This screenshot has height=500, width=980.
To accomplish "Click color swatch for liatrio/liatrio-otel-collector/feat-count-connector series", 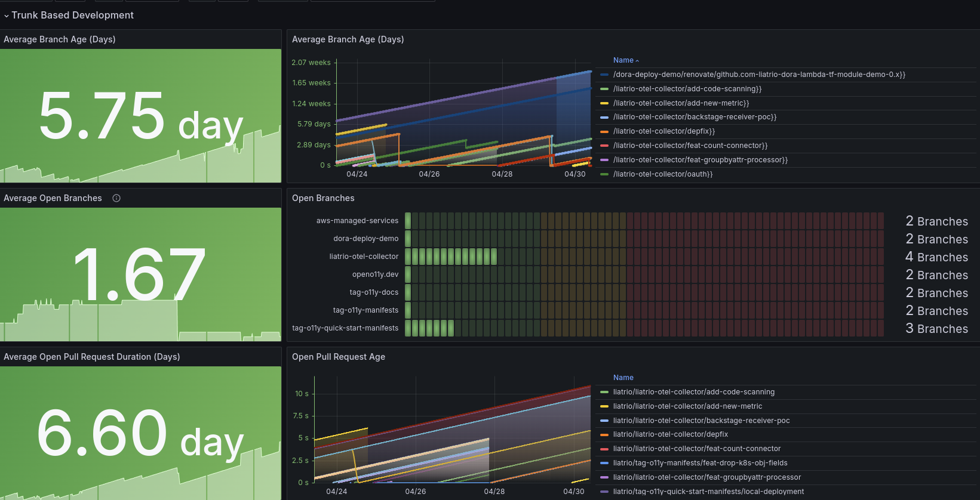I will (604, 449).
